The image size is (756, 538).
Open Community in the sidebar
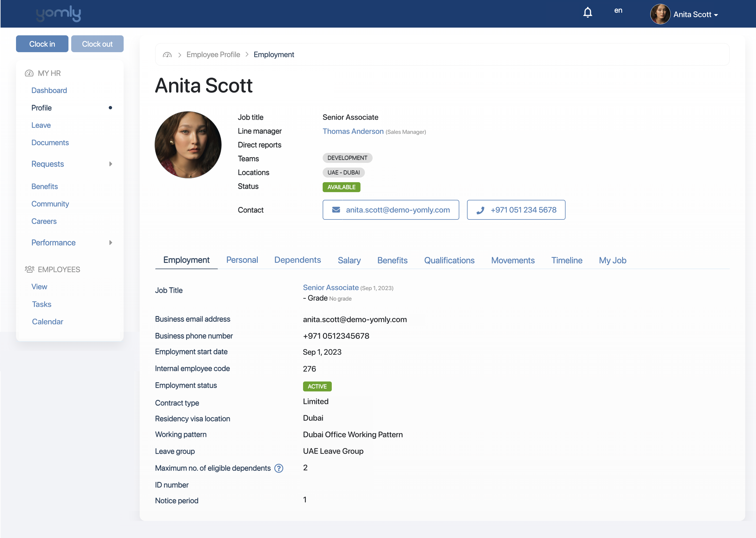[x=50, y=204]
